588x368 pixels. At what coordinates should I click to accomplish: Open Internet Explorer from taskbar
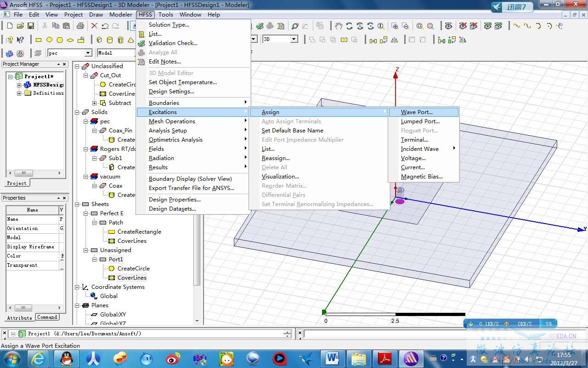pyautogui.click(x=38, y=358)
